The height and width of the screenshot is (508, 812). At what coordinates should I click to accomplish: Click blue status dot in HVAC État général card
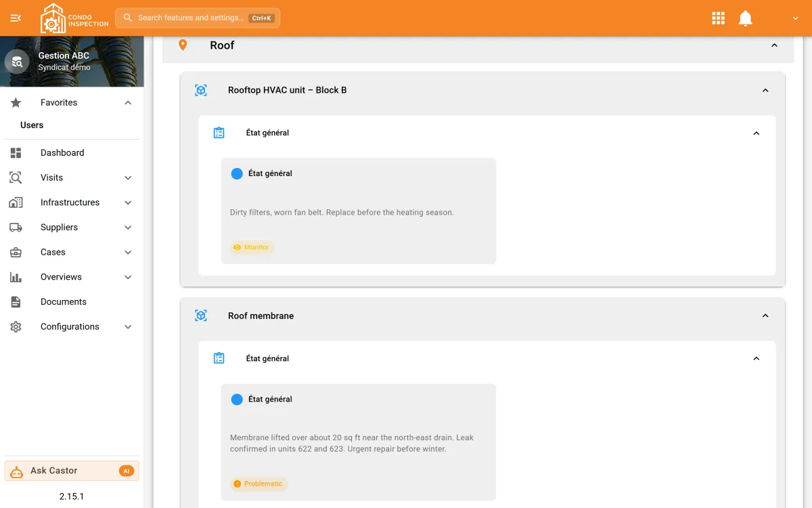pos(237,173)
